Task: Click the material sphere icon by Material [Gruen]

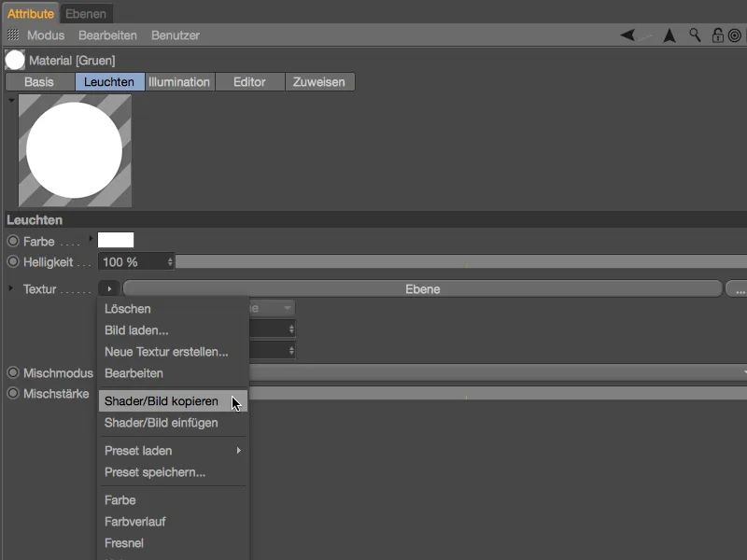Action: click(x=15, y=60)
